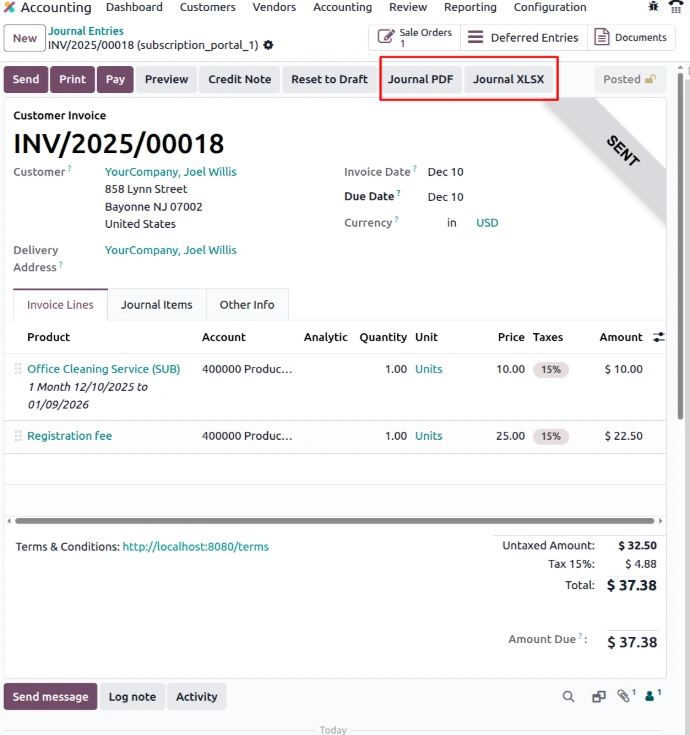
Task: Switch to Journal Items tab
Action: (x=156, y=305)
